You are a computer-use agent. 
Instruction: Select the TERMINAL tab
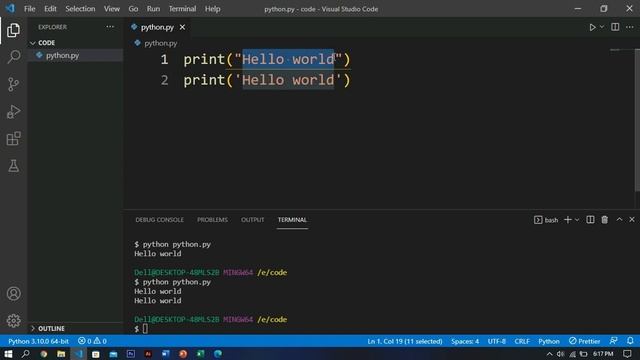point(292,220)
